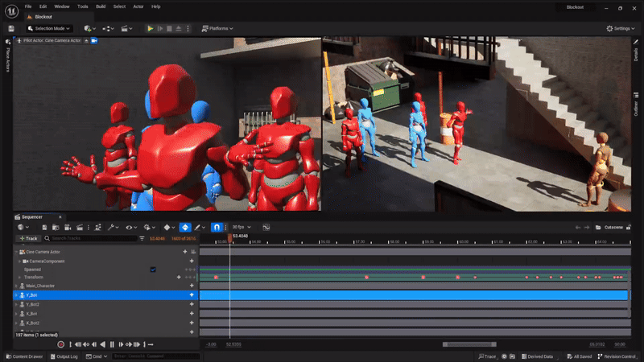The width and height of the screenshot is (644, 362).
Task: Click the add Track button
Action: coord(28,238)
